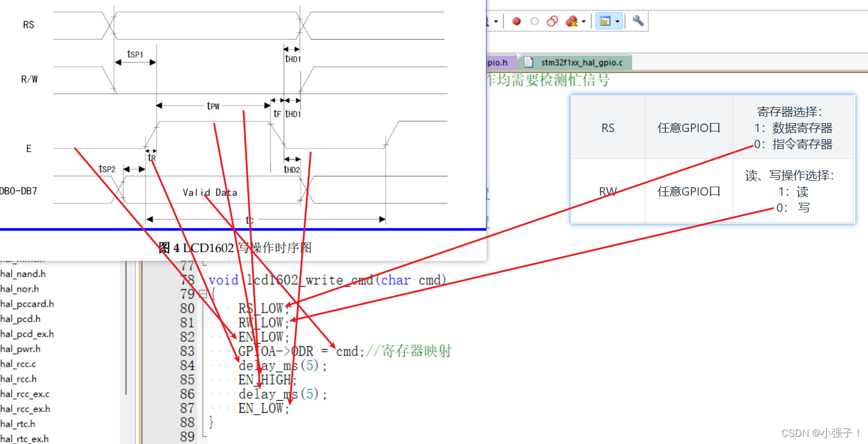Viewport: 868px width, 444px height.
Task: Place cursor on lcd1602_write_cmd function name
Action: coord(310,280)
